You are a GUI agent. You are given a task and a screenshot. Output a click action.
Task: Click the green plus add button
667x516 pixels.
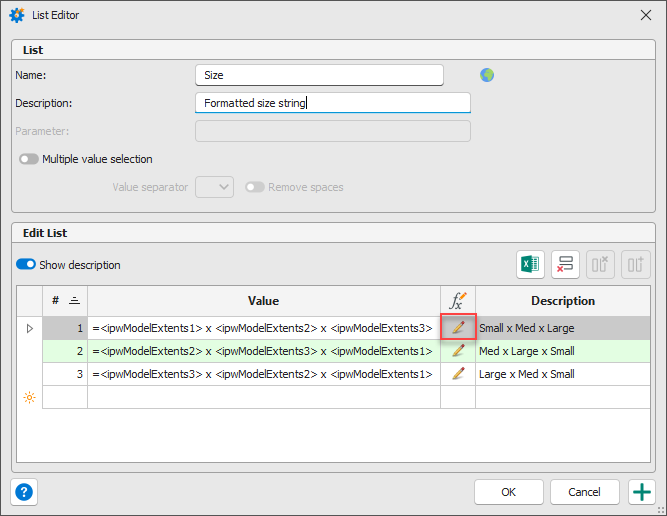(642, 492)
